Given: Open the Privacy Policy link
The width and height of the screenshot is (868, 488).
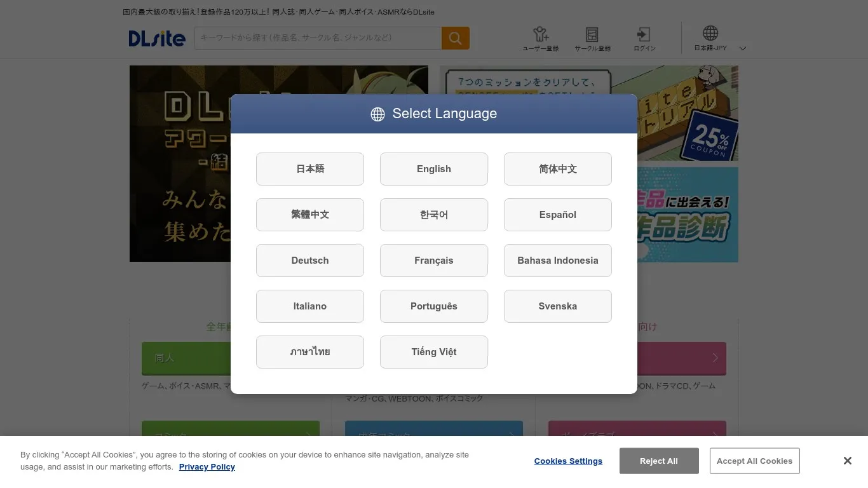Looking at the screenshot, I should tap(207, 466).
